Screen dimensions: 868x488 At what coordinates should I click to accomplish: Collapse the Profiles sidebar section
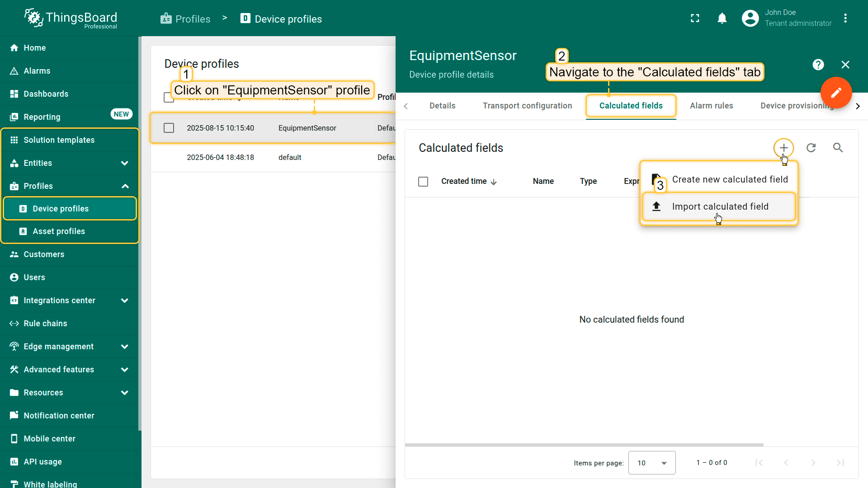125,186
